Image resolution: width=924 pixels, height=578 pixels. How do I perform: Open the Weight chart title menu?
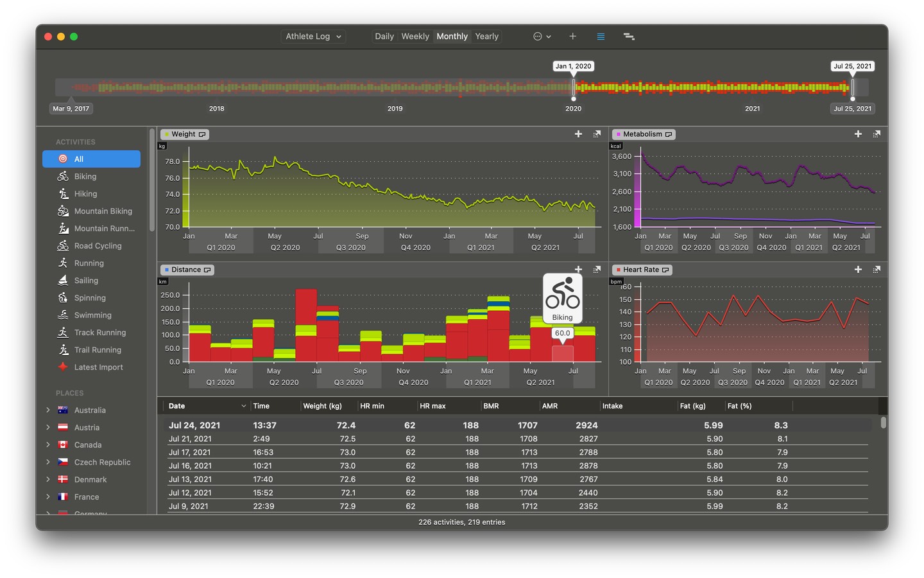pyautogui.click(x=185, y=134)
